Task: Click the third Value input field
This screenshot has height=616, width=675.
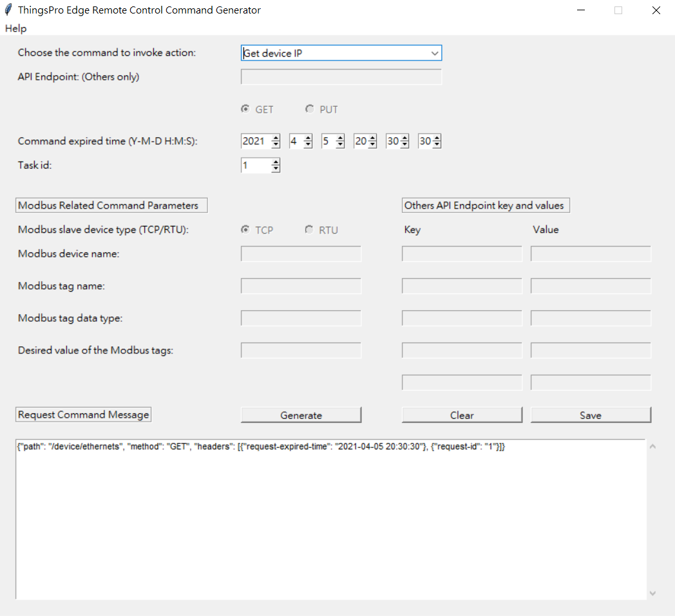Action: (x=591, y=319)
